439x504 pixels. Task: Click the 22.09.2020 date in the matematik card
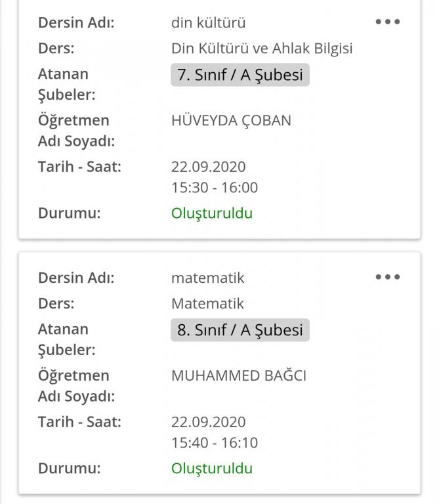(x=208, y=423)
